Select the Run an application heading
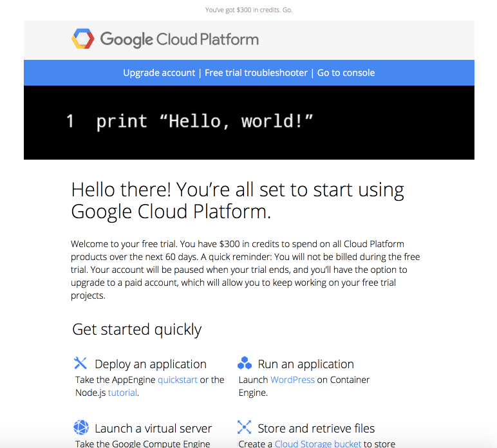This screenshot has height=448, width=497. pos(306,364)
